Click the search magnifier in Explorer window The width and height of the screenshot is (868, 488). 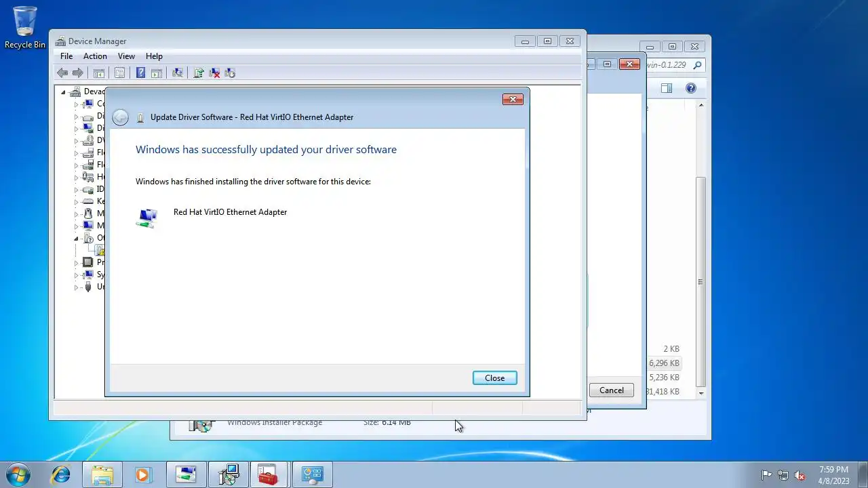point(697,65)
